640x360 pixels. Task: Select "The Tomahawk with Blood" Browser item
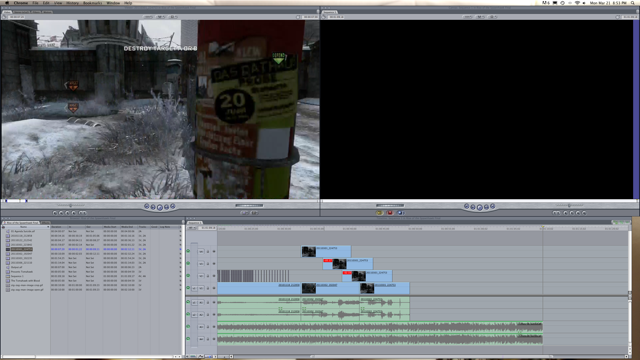pos(26,281)
